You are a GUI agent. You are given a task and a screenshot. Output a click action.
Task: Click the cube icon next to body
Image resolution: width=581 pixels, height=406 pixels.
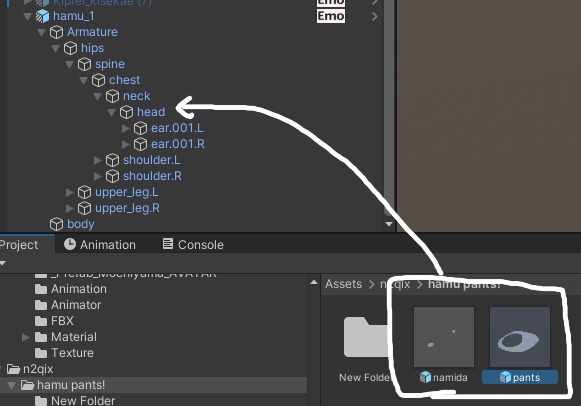[56, 224]
